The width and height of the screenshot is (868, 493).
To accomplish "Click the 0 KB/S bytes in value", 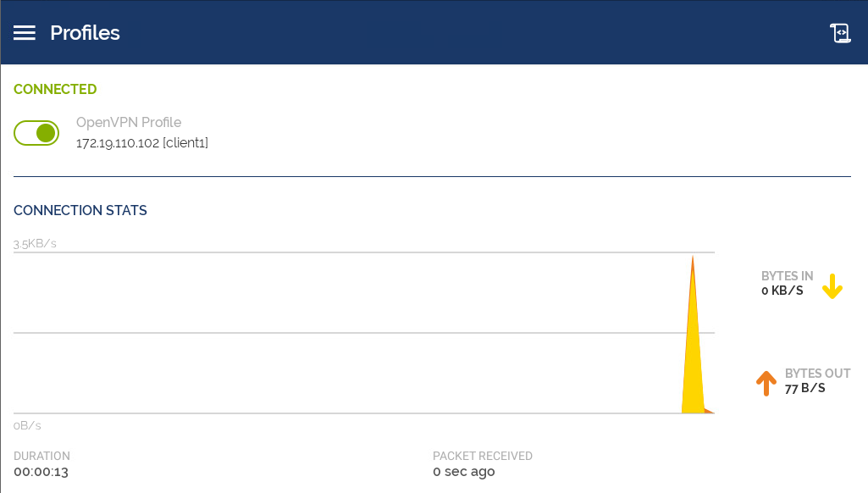I will click(782, 291).
